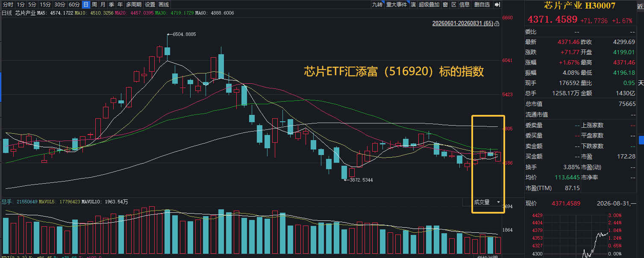The width and height of the screenshot is (644, 258).
Task: Switch to the 周 weekly chart
Action: (94, 5)
